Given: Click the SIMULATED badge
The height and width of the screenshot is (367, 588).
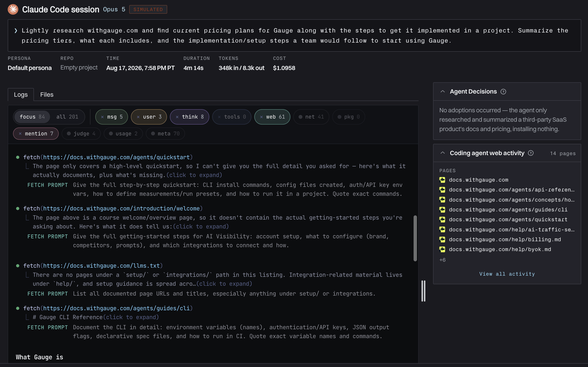Looking at the screenshot, I should click(148, 9).
